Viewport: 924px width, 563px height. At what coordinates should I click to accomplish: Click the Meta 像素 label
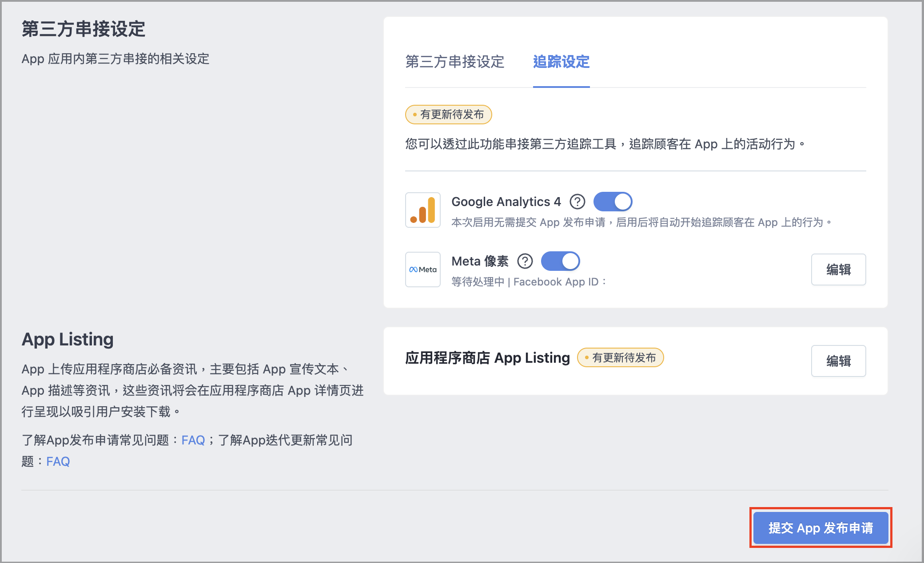point(480,261)
